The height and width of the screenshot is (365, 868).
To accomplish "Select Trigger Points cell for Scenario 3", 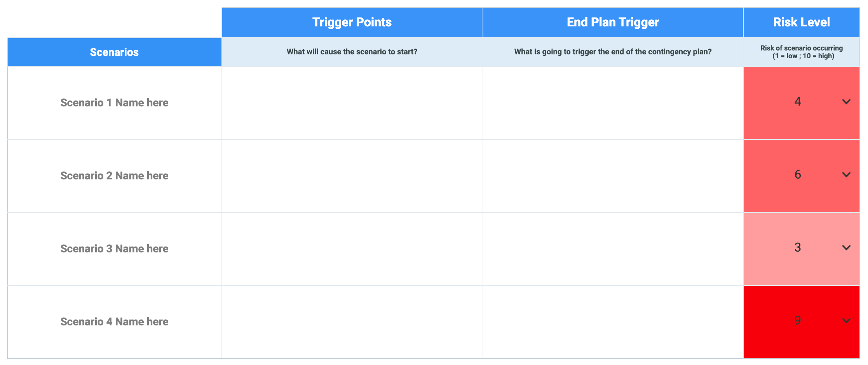I will (x=352, y=249).
